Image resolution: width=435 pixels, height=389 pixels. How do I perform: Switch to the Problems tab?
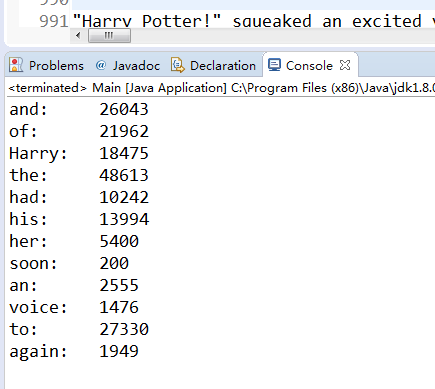tap(47, 65)
